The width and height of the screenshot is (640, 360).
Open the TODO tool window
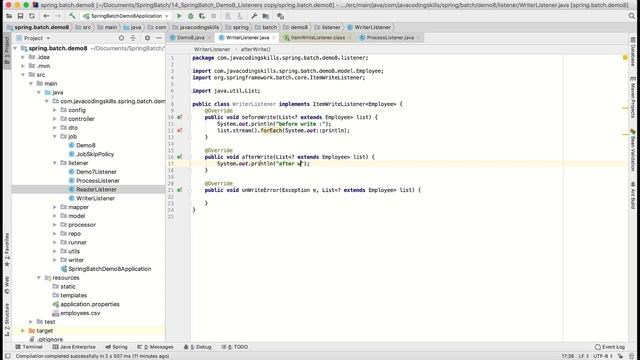(235, 347)
